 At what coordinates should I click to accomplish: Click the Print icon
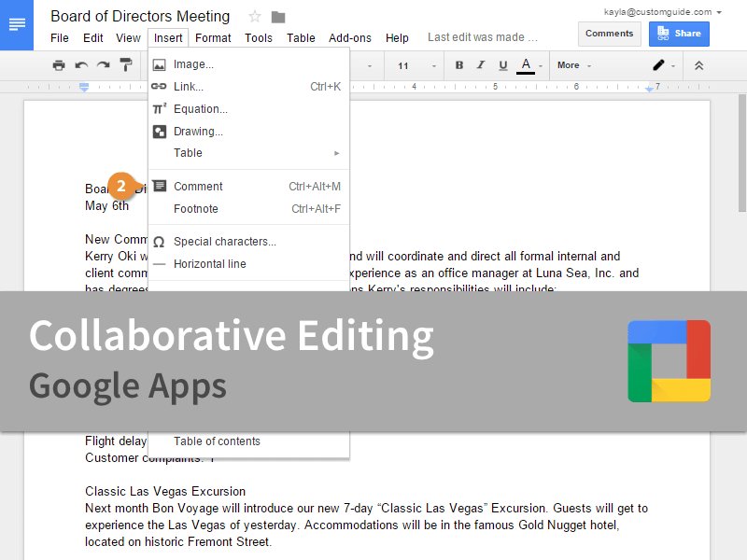pos(59,65)
